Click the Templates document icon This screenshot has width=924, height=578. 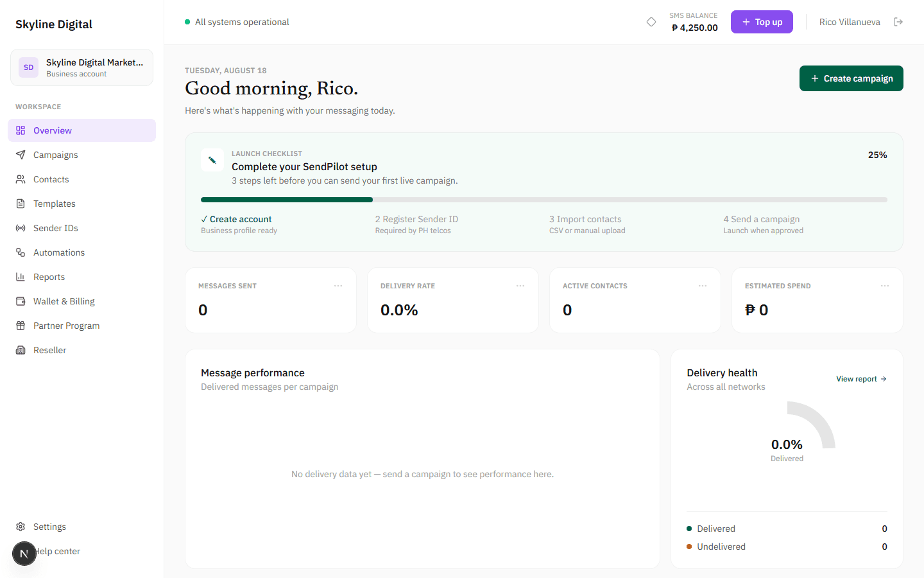[21, 204]
